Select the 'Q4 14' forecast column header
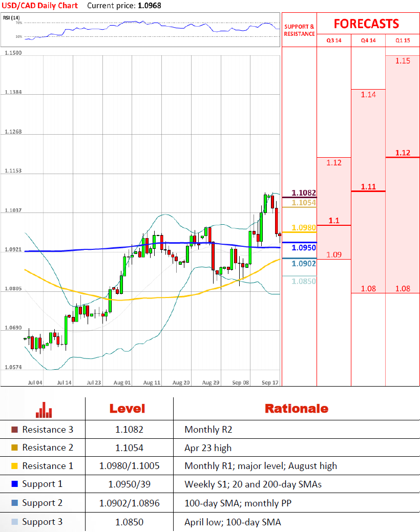The height and width of the screenshot is (532, 420). point(368,40)
